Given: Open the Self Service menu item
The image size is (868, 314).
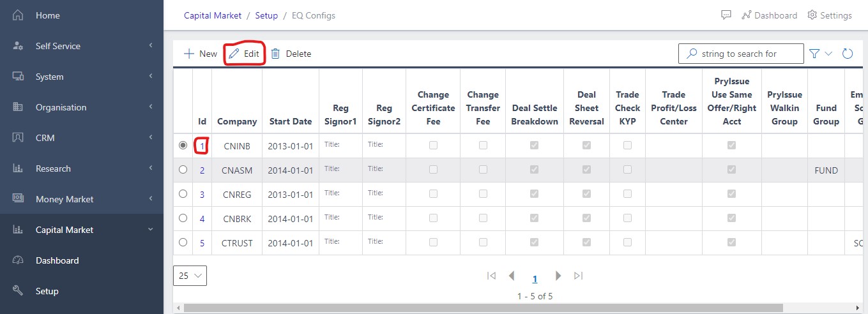Looking at the screenshot, I should (x=82, y=46).
